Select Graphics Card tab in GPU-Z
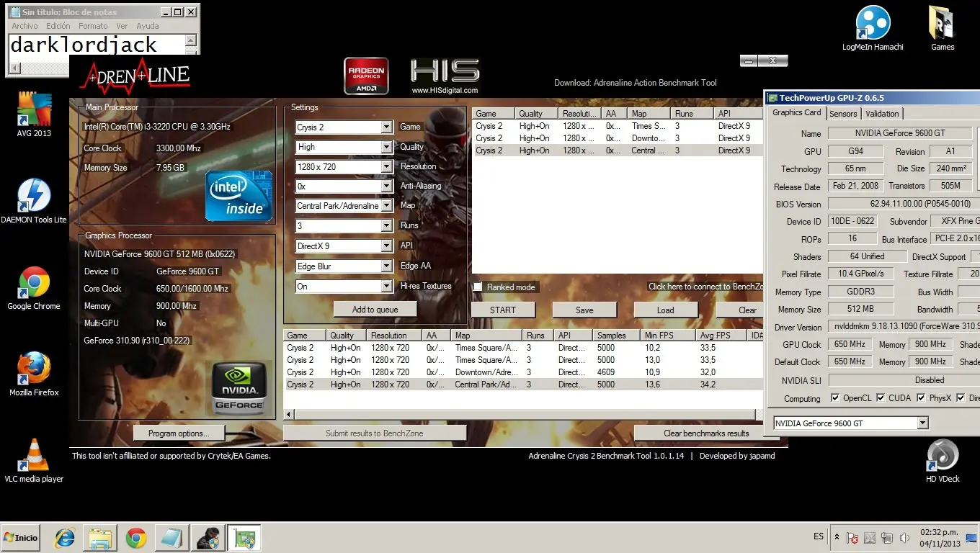 pos(796,112)
